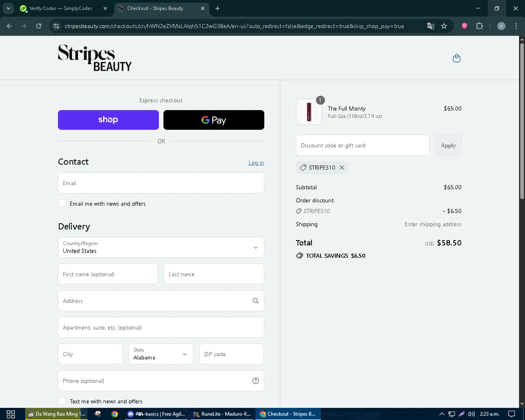Click the browser address bar URL
This screenshot has height=420, width=525.
234,26
